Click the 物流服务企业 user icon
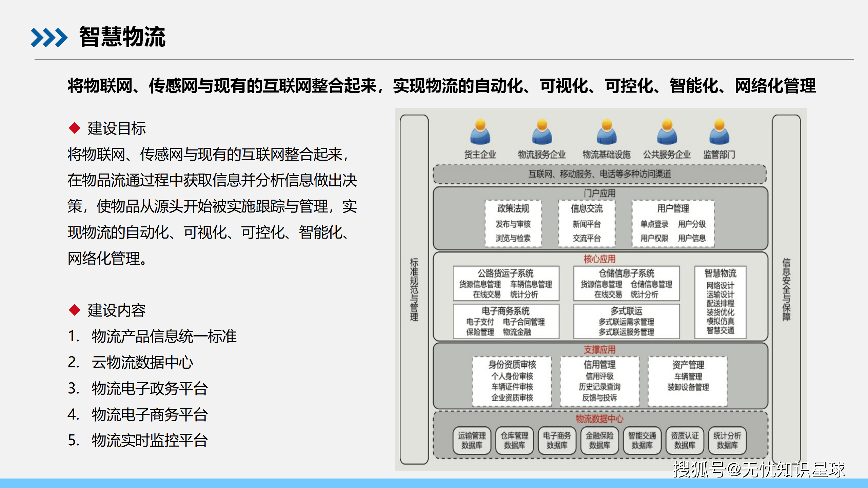This screenshot has width=868, height=488. [542, 132]
